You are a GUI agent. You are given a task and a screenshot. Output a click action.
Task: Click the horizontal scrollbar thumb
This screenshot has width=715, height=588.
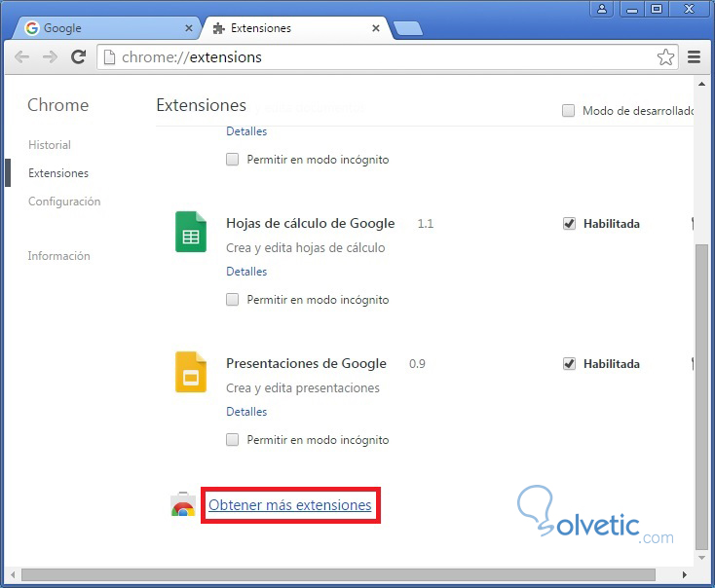pos(338,574)
